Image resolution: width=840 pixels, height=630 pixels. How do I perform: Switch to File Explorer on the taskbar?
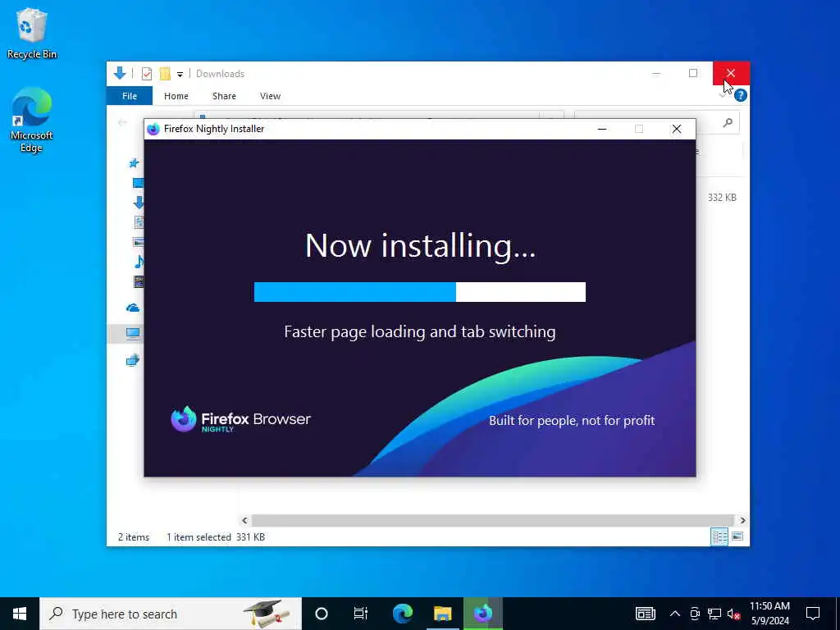[x=443, y=614]
